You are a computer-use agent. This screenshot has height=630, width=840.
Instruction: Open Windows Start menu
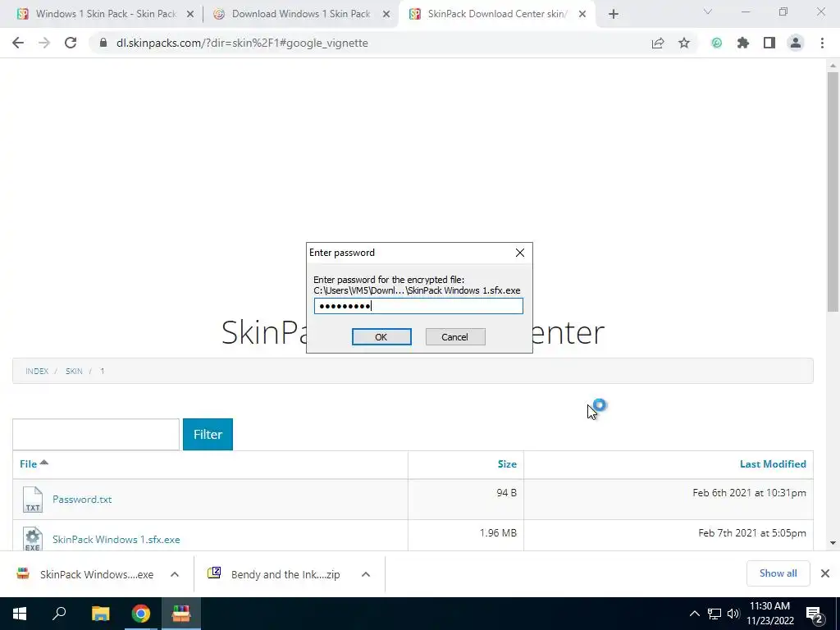(20, 614)
